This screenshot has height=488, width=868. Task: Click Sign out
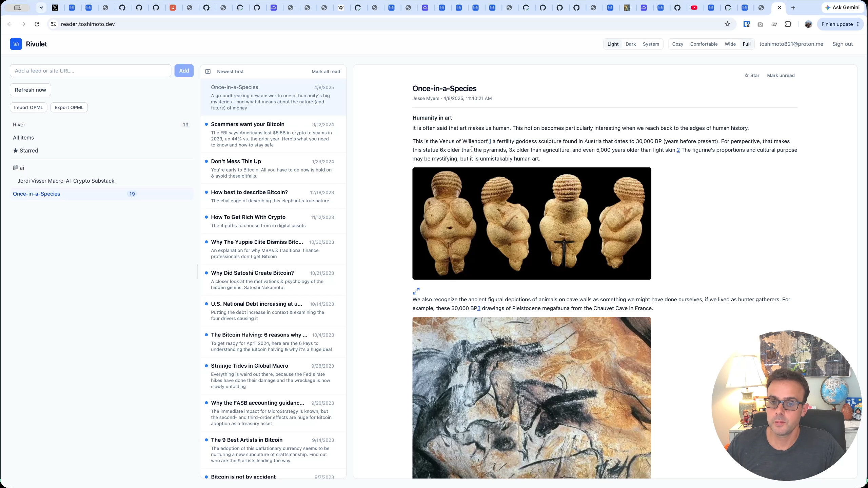coord(842,44)
